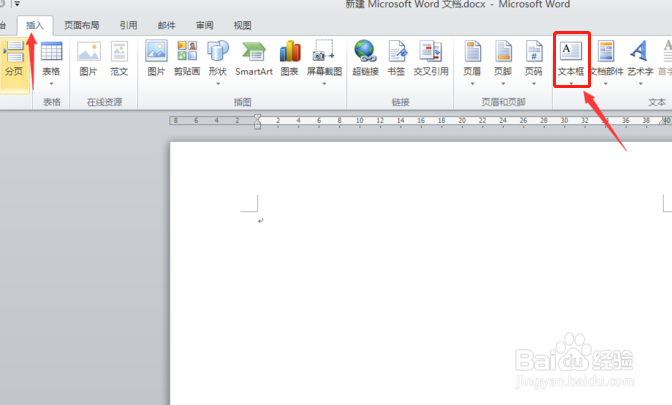Click the 页脚 footer icon
Viewport: 672px width, 405px height.
(x=503, y=51)
